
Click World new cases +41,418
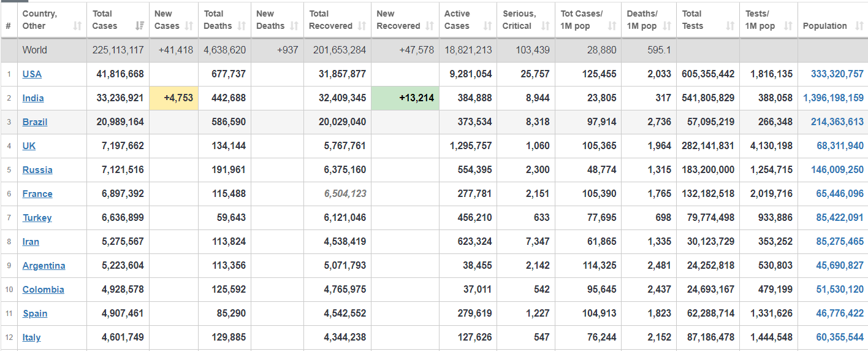click(x=176, y=50)
